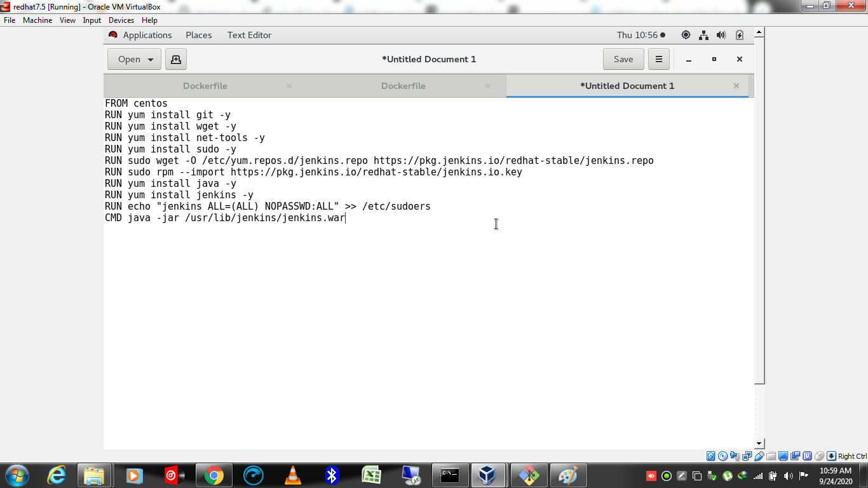
Task: Launch VLC media player from the taskbar
Action: click(293, 475)
